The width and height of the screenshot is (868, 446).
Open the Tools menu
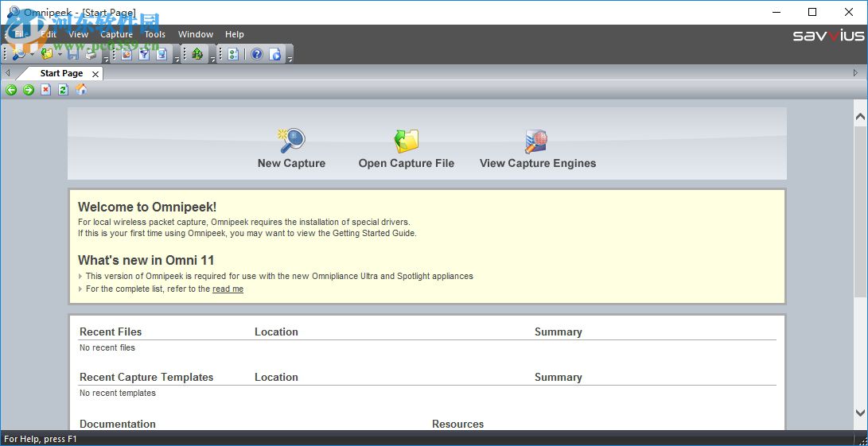(x=155, y=34)
